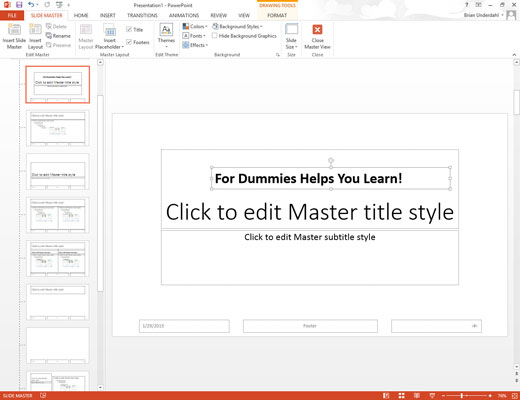Click the Undo icon
Screen dimensions: 520x400
click(x=31, y=5)
